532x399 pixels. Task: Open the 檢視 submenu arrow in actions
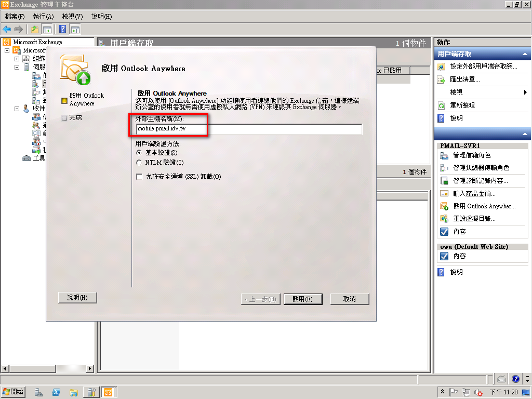pos(525,92)
